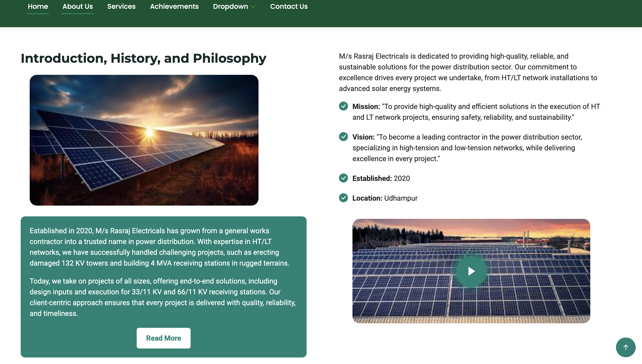Click the Location checkmark icon
This screenshot has height=364, width=642.
coord(343,198)
